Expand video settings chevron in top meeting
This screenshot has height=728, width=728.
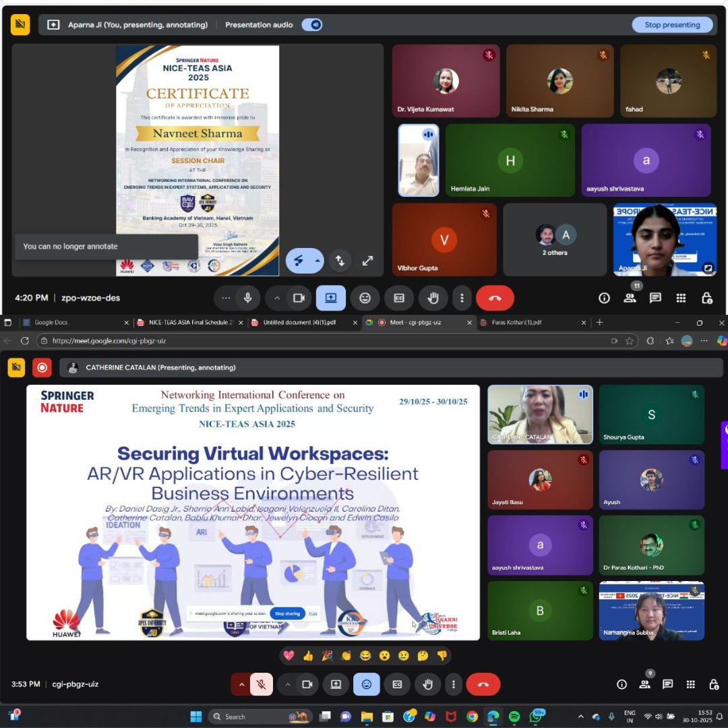277,298
